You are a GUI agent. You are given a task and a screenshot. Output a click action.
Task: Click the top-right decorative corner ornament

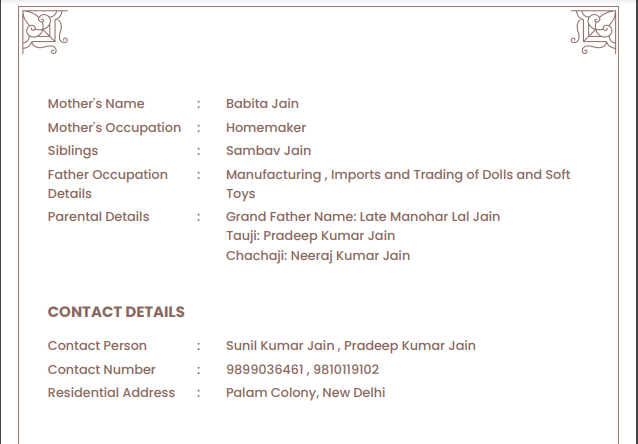tap(593, 32)
